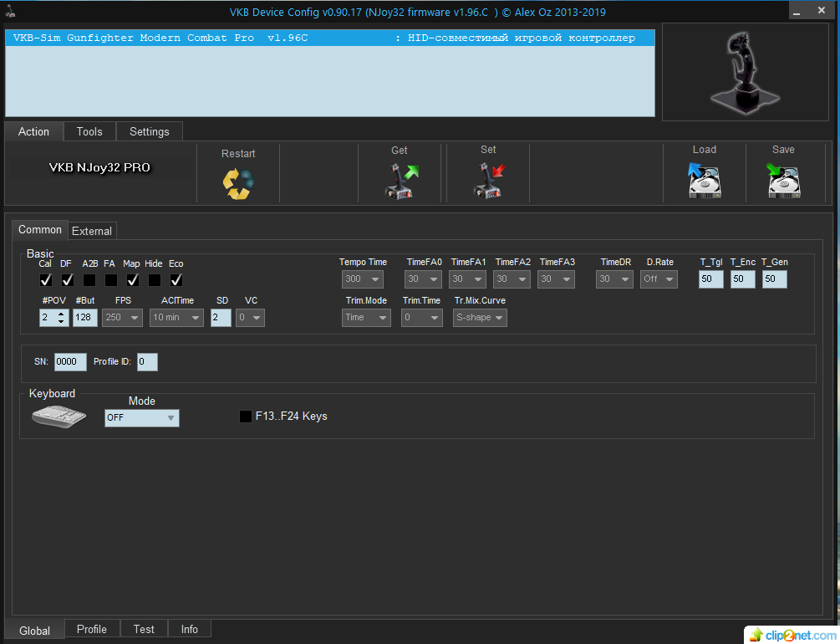Viewport: 840px width, 644px height.
Task: Open the Test bottom tab
Action: point(144,629)
